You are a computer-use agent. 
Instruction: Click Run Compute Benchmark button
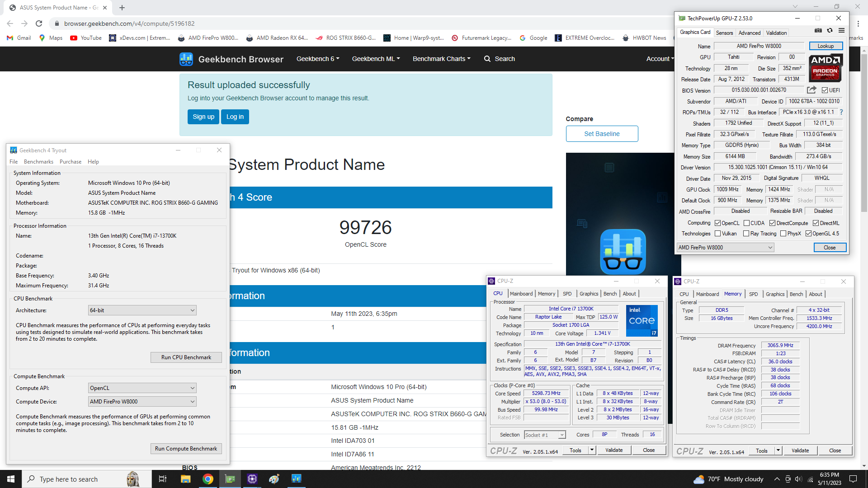tap(186, 449)
